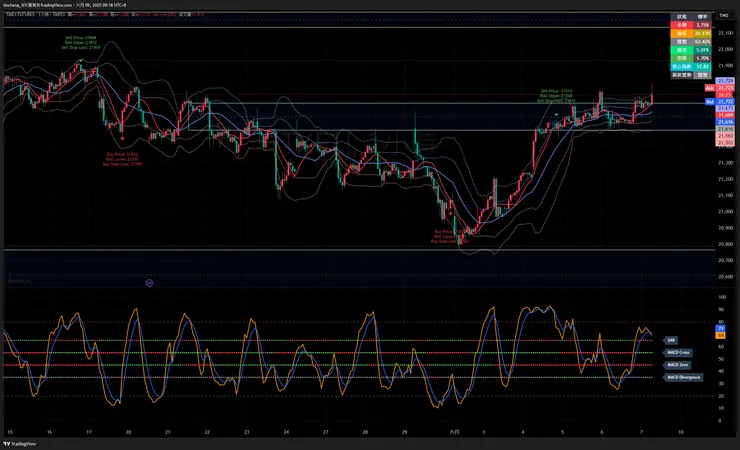Click the SAR indicator label
Screen dimensions: 740x450
[671, 340]
